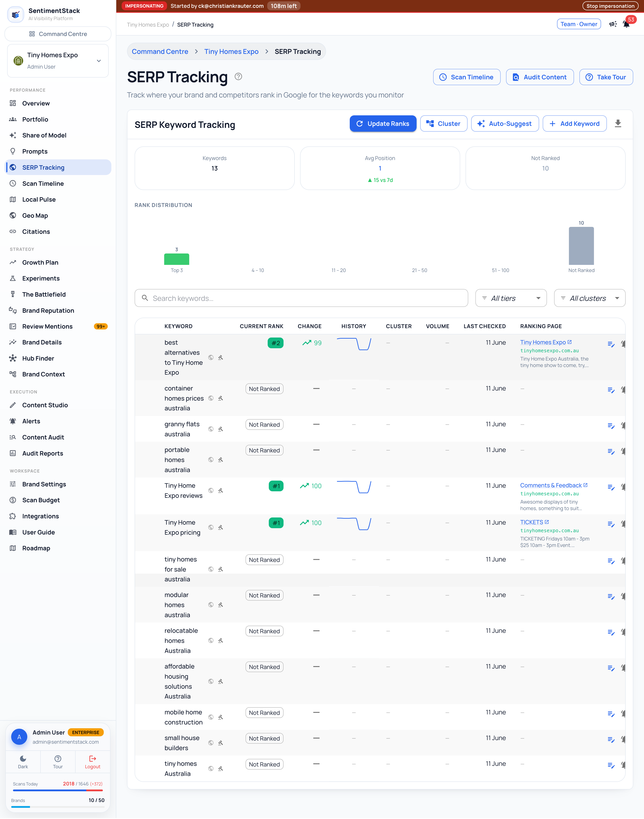Open the Command Centre sidebar button
This screenshot has width=644, height=819.
pyautogui.click(x=58, y=34)
